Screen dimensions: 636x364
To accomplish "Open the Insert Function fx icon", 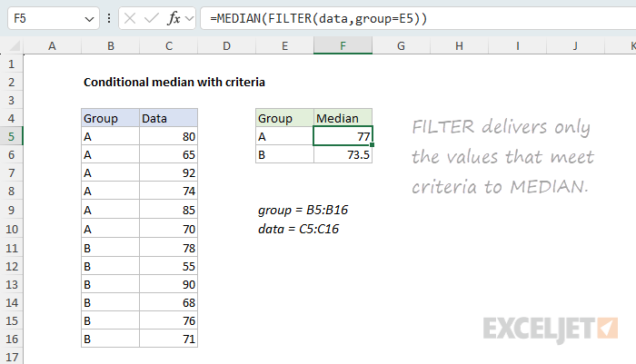I will [174, 18].
